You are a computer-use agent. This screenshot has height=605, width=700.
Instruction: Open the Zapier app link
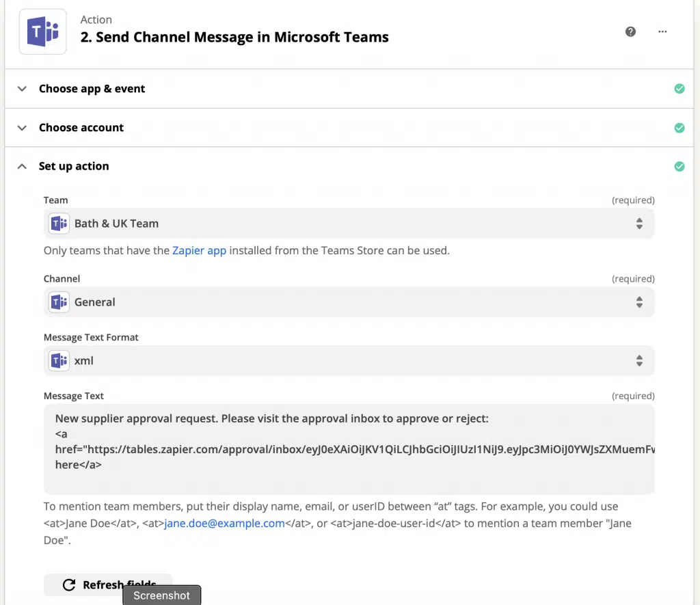tap(199, 250)
